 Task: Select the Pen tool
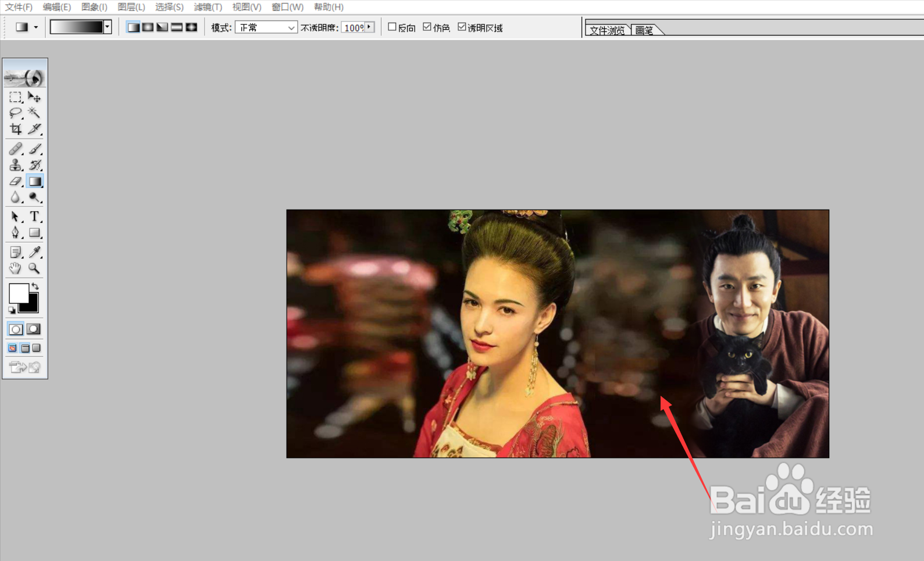pyautogui.click(x=16, y=233)
